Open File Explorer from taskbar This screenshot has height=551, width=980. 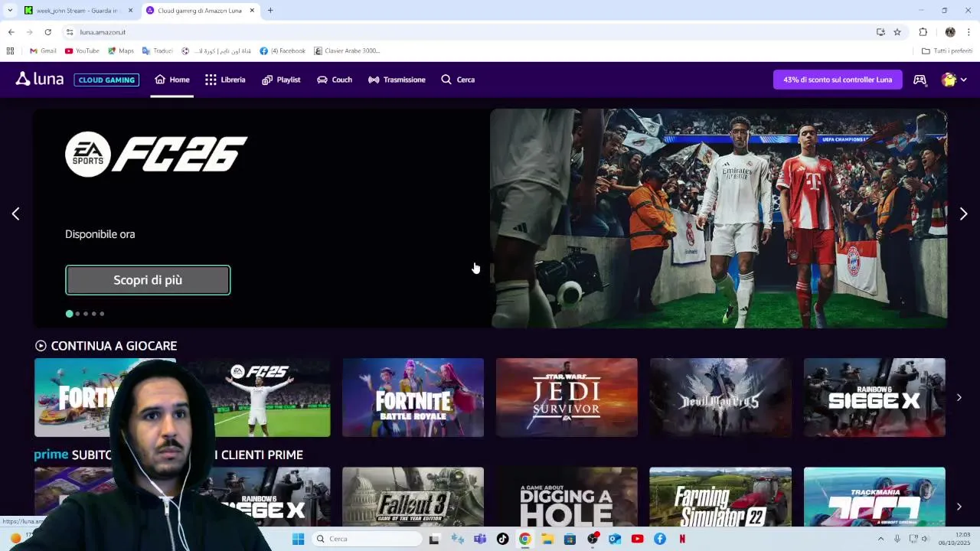(547, 539)
